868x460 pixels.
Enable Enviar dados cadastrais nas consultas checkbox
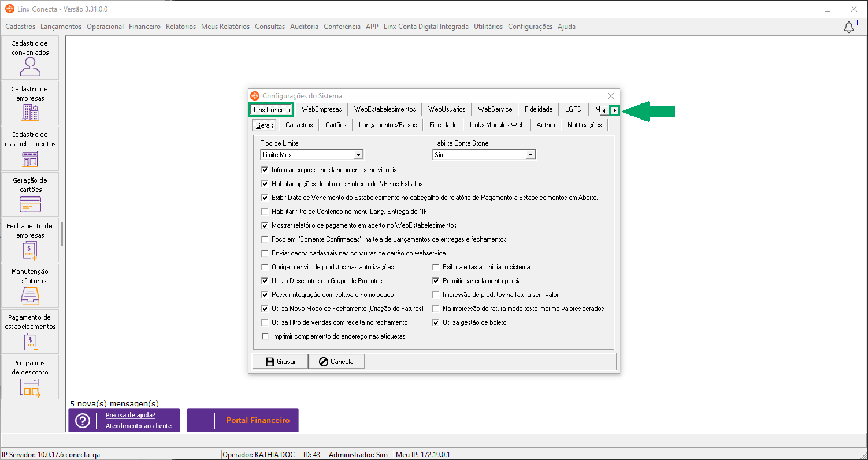[x=265, y=253]
